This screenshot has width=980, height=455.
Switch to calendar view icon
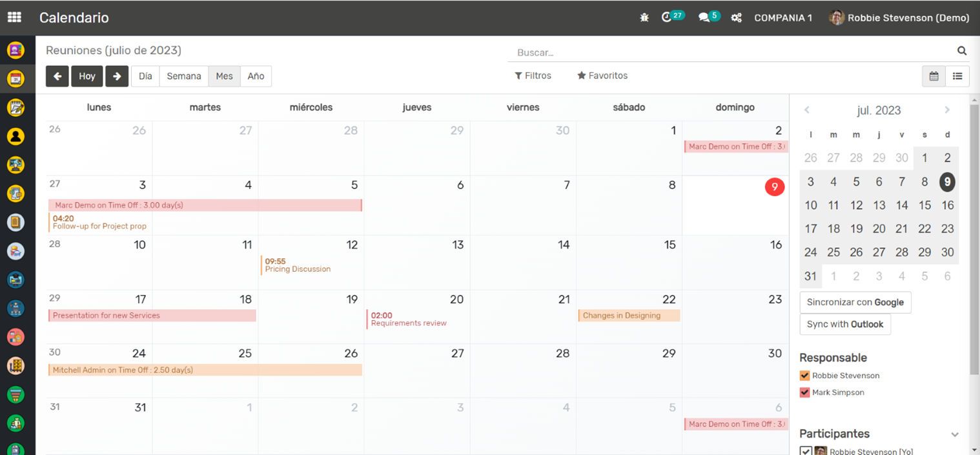click(934, 76)
